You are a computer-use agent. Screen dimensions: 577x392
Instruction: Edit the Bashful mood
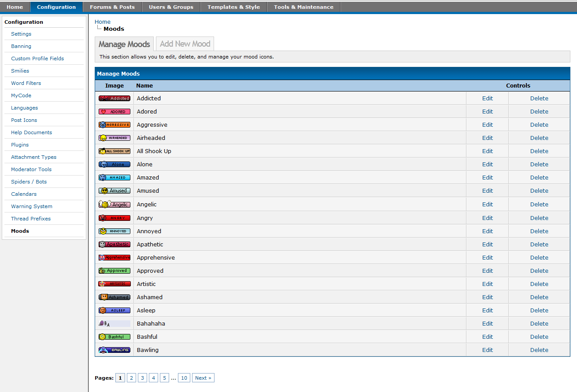[x=487, y=337]
